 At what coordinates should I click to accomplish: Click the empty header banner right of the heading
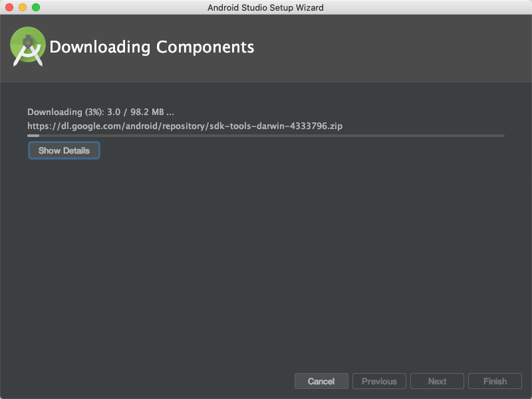pyautogui.click(x=390, y=47)
